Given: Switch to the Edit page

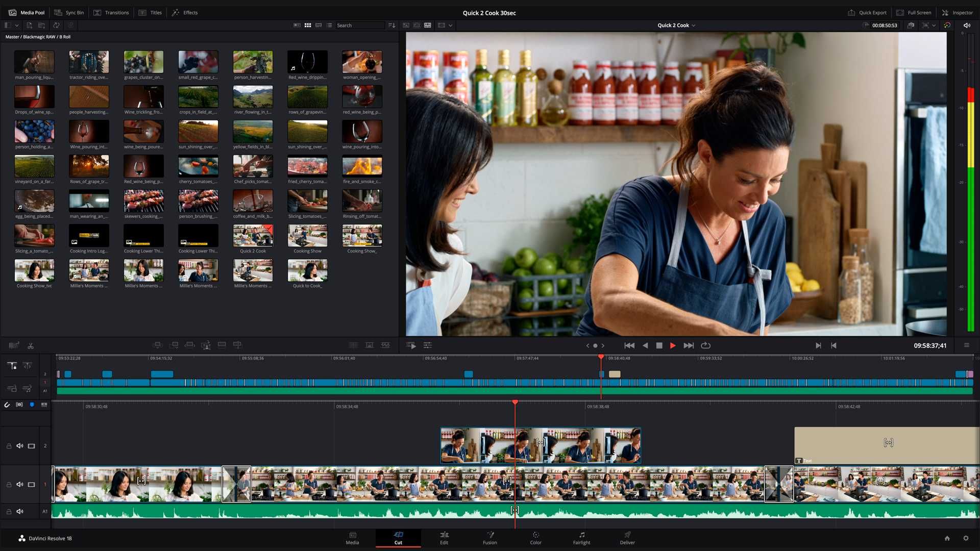Looking at the screenshot, I should [444, 538].
